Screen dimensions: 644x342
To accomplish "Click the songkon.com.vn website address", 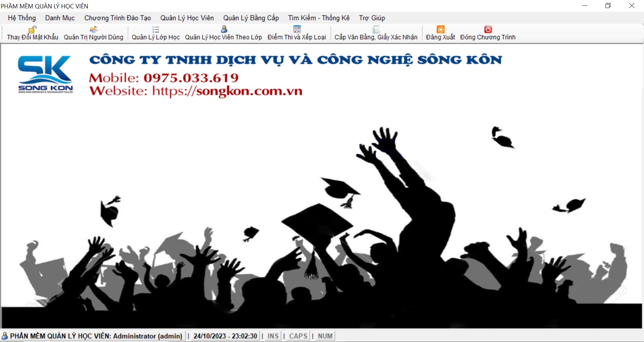I will 227,91.
